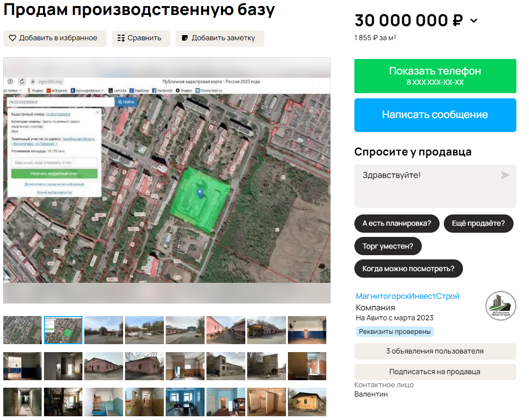
Task: Open the МагнитогорскИнвестСтрой seller profile link
Action: click(407, 296)
